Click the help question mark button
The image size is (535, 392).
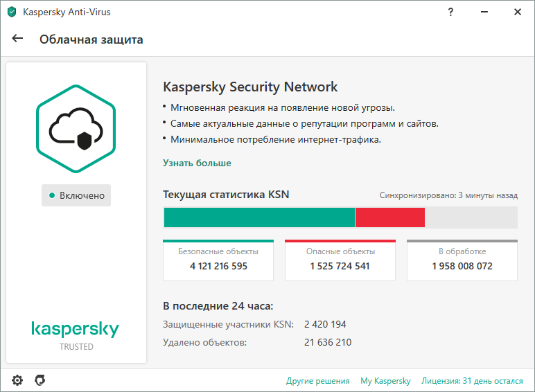point(451,12)
